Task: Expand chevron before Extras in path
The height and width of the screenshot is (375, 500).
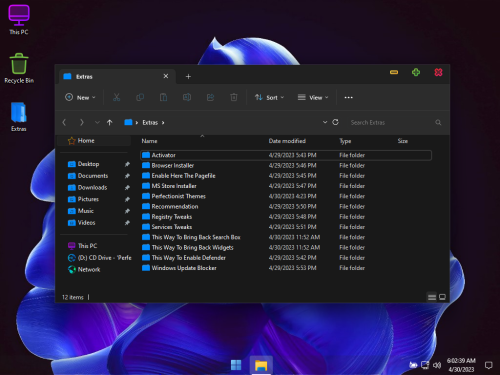Action: point(137,123)
